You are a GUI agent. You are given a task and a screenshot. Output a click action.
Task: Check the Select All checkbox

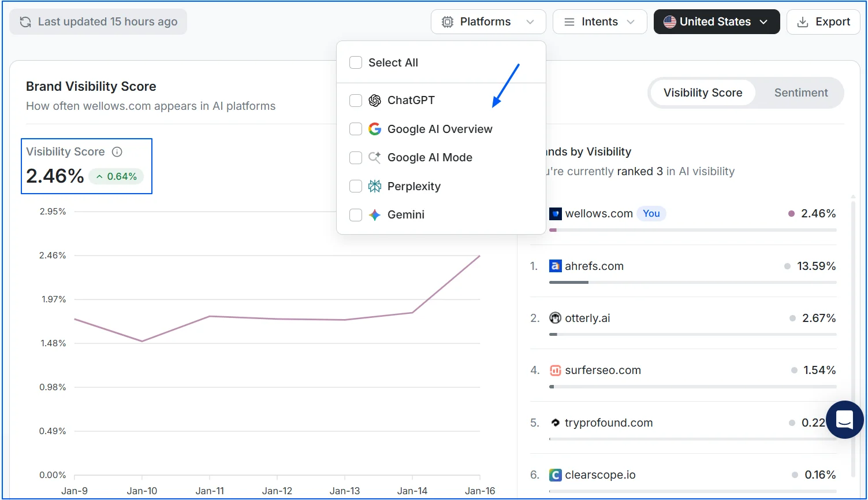tap(356, 62)
